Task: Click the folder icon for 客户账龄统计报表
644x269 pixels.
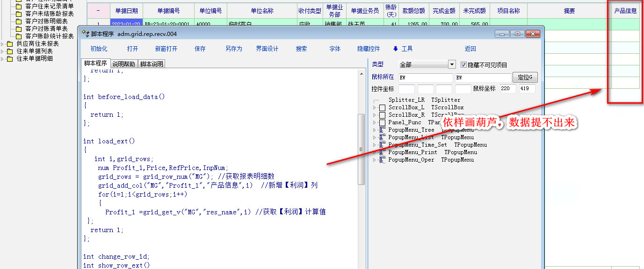Action: (19, 36)
